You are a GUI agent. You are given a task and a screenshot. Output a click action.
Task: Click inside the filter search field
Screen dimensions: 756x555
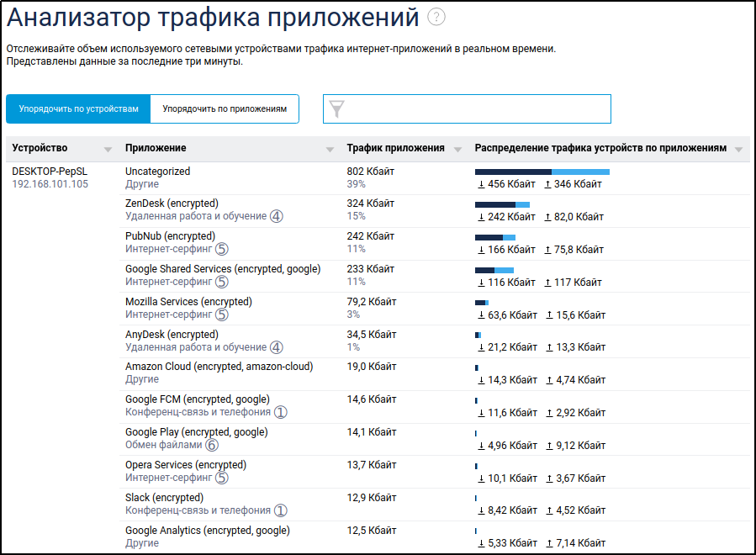tap(471, 108)
